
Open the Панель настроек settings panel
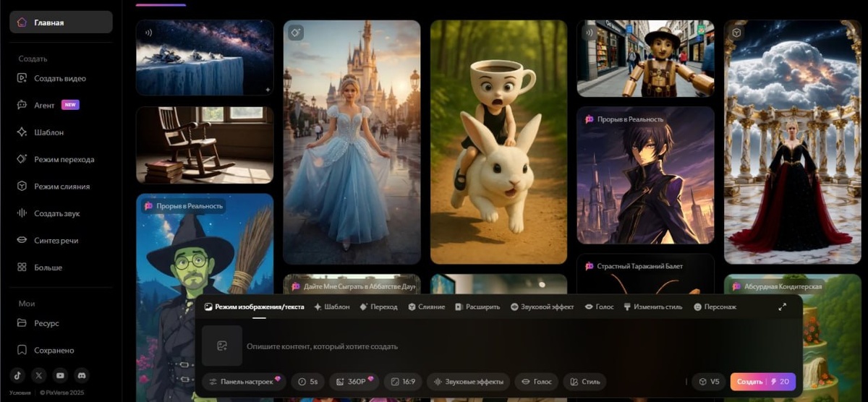pos(244,381)
